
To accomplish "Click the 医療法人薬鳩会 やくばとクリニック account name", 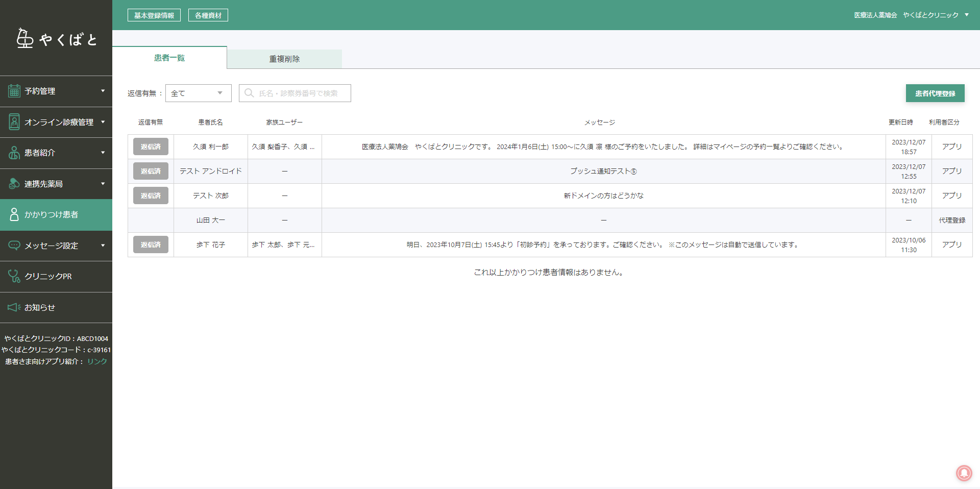I will point(906,15).
